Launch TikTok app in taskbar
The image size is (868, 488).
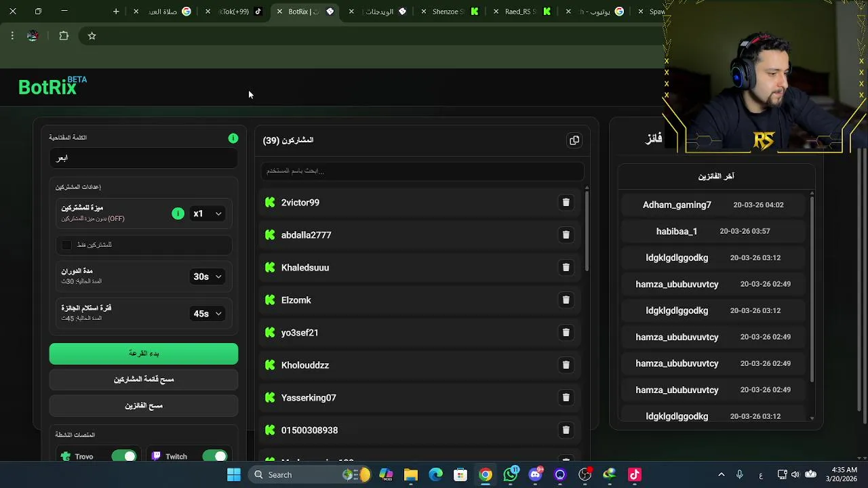point(635,474)
